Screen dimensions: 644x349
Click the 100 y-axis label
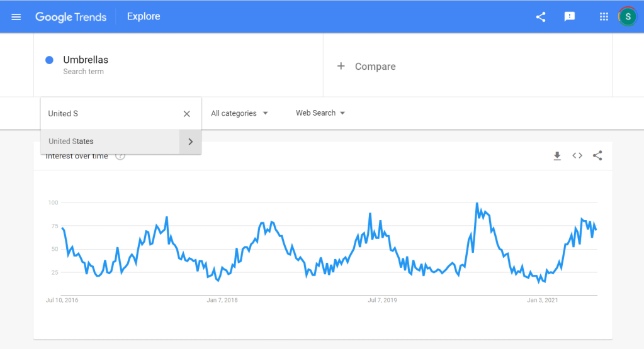[53, 202]
